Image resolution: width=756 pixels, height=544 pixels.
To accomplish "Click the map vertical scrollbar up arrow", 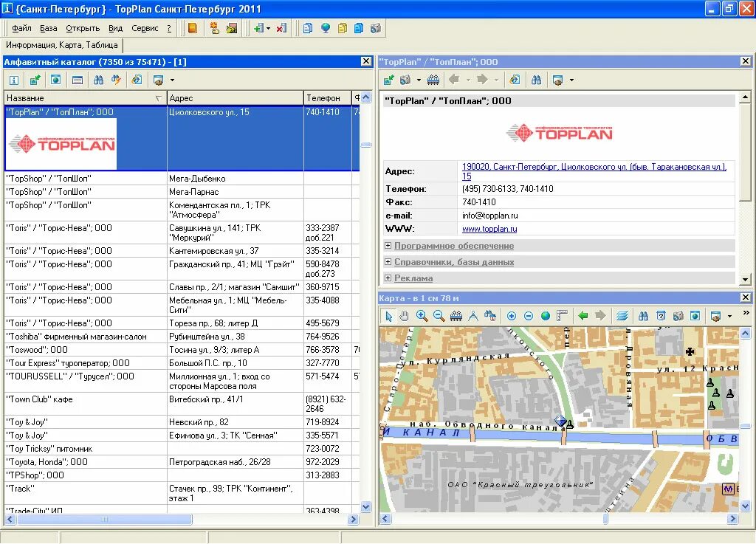I will click(x=746, y=333).
